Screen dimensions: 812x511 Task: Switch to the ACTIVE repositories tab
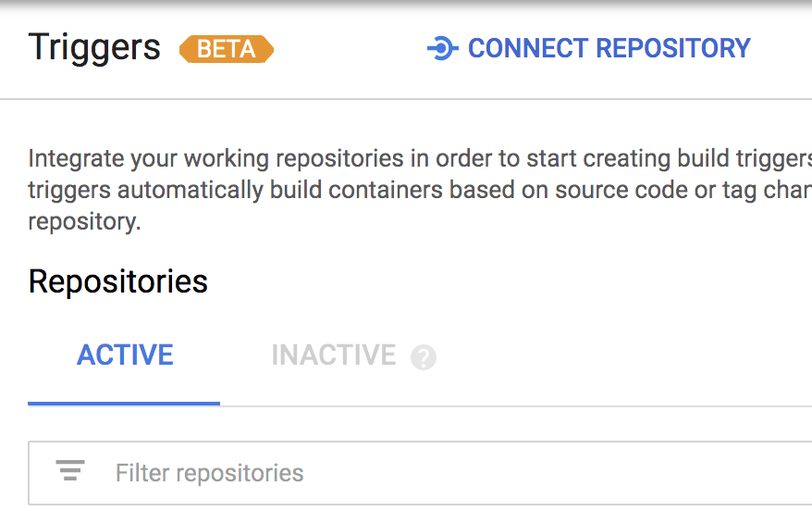pyautogui.click(x=125, y=355)
